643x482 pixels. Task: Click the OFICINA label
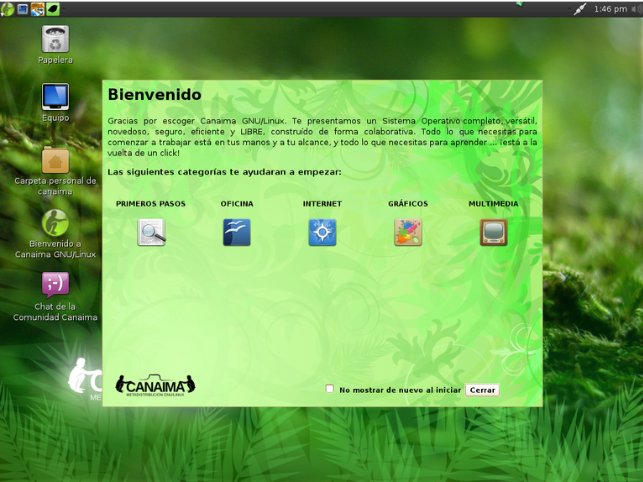pyautogui.click(x=237, y=204)
